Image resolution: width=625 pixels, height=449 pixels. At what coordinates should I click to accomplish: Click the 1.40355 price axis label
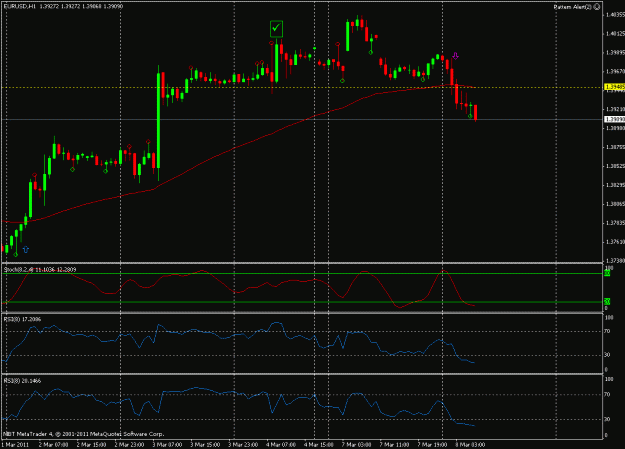pos(615,15)
